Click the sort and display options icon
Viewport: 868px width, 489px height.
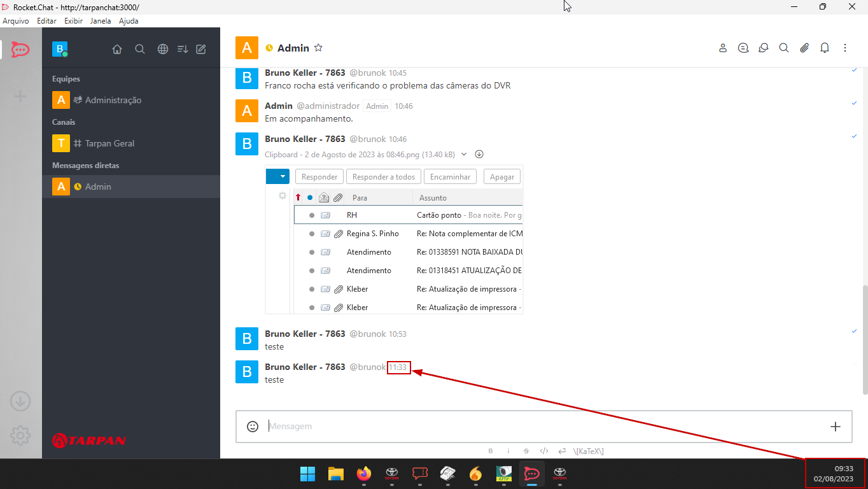pyautogui.click(x=182, y=49)
